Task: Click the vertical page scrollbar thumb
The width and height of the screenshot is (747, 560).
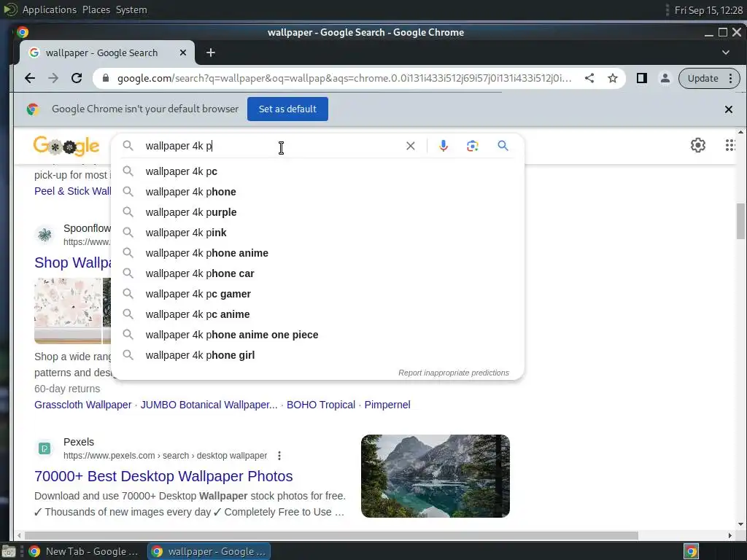Action: click(x=740, y=222)
